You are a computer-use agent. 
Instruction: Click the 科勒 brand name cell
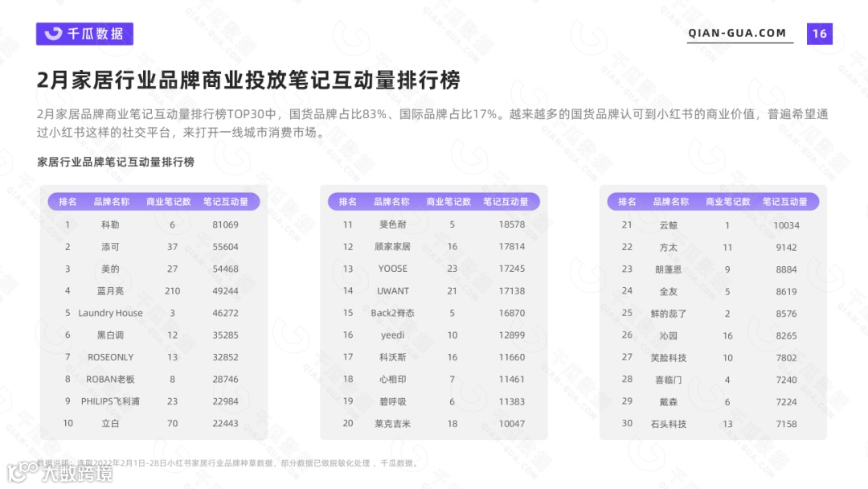point(110,225)
